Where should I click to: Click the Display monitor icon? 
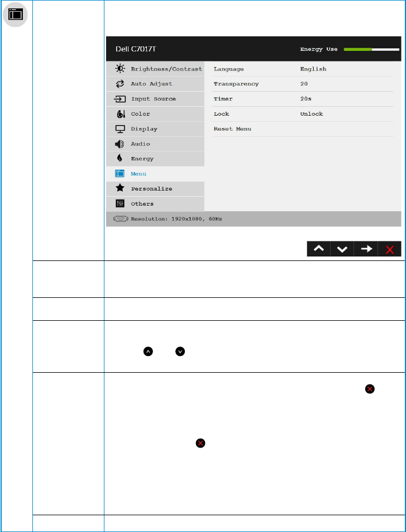[x=120, y=129]
